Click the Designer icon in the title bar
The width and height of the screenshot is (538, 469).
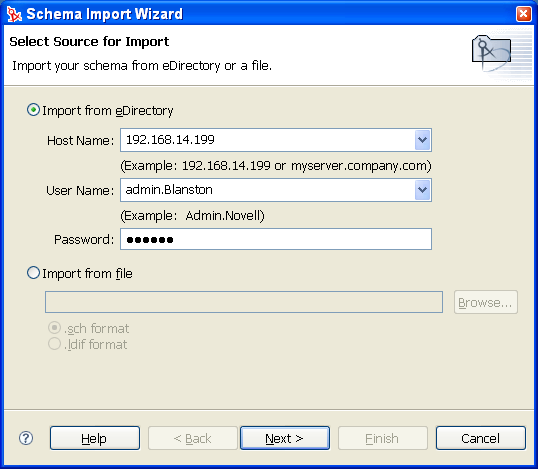click(14, 14)
